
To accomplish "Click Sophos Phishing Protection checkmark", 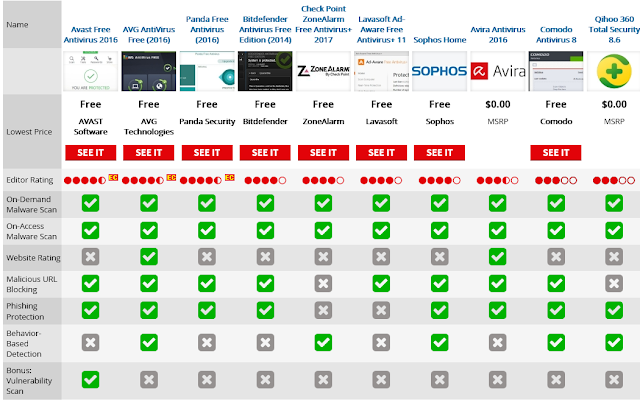I will (x=440, y=311).
